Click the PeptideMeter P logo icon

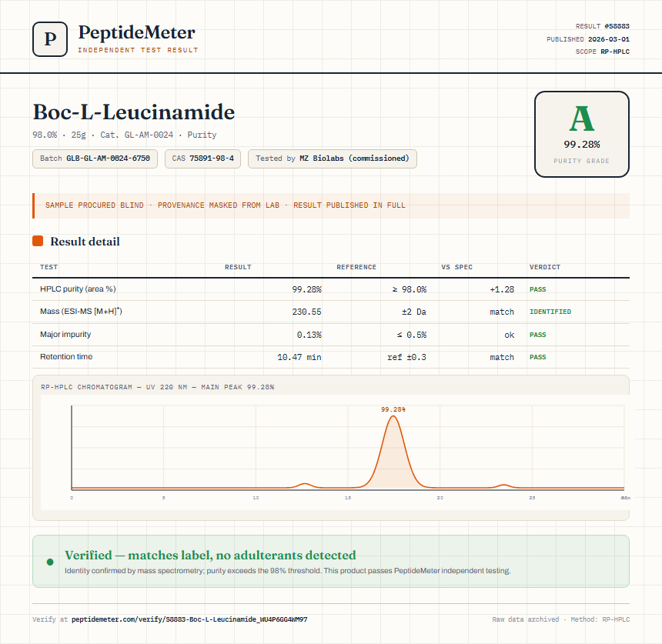pos(50,39)
